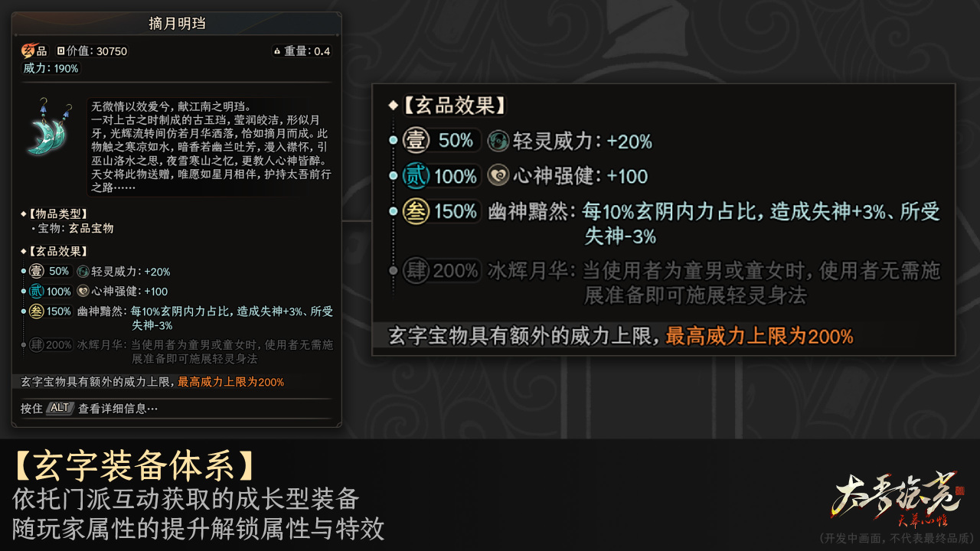Click the blue 贰 tier badge in the enlarged panel
This screenshot has width=980, height=551.
point(415,176)
